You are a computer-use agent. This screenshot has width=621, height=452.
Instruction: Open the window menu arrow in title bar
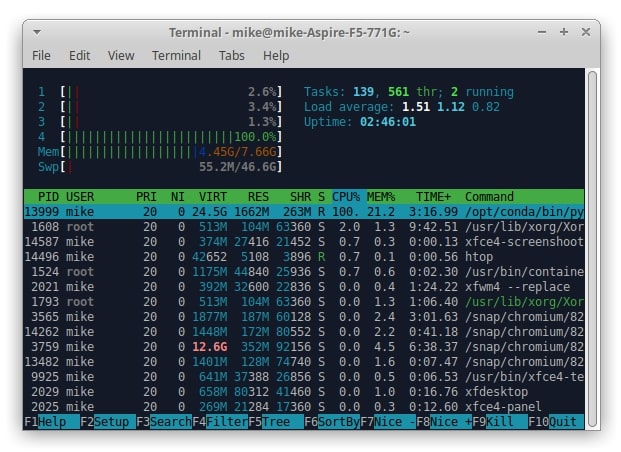[37, 32]
